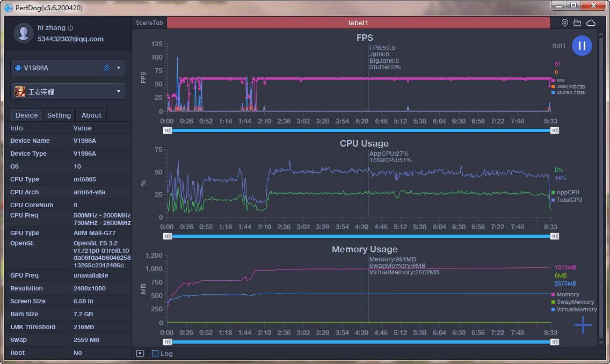Image resolution: width=610 pixels, height=364 pixels.
Task: Click the cloud upload icon
Action: click(x=591, y=23)
